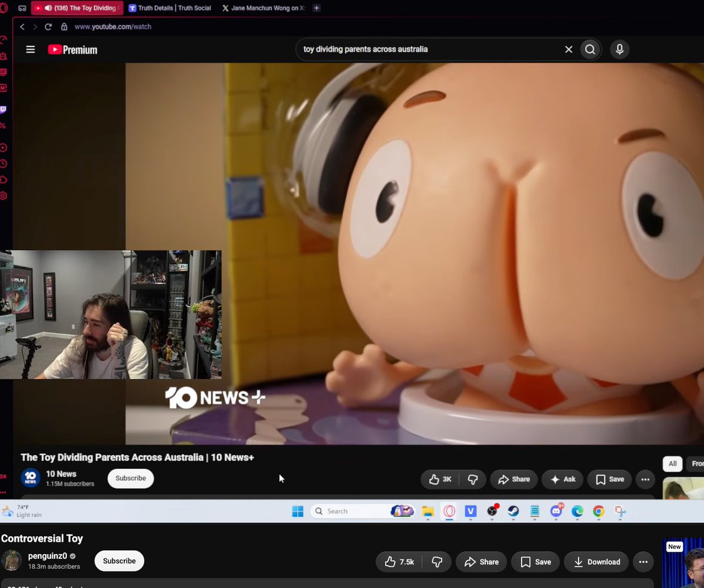Start voice search with microphone icon
Viewport: 704px width, 588px height.
(x=619, y=49)
